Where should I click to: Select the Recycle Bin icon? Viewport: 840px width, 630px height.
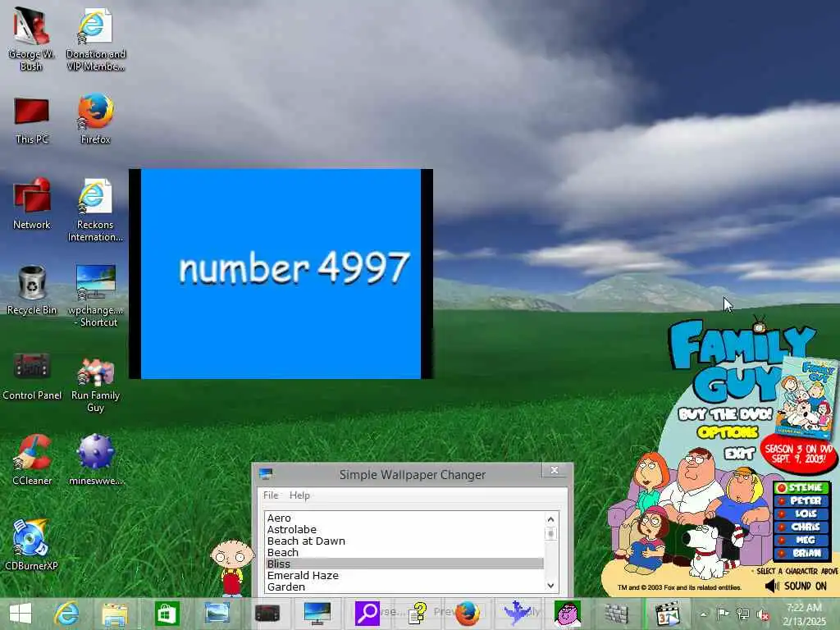pos(32,290)
